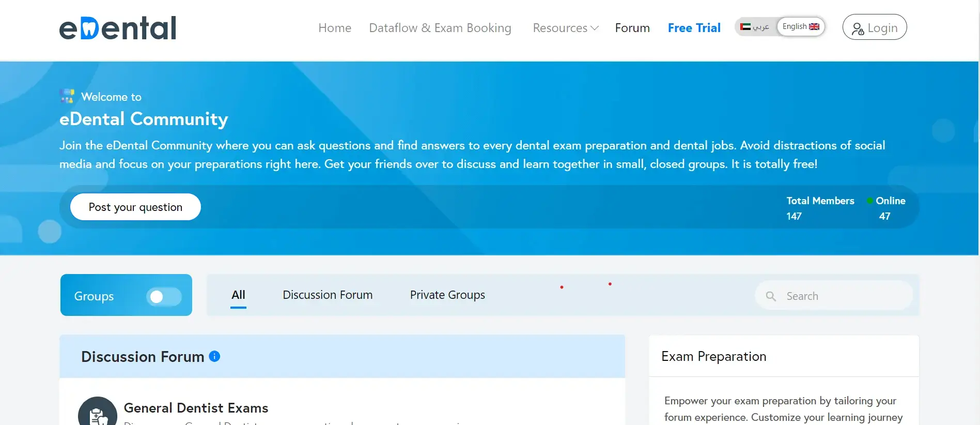Open the Home page link
980x425 pixels.
point(335,28)
